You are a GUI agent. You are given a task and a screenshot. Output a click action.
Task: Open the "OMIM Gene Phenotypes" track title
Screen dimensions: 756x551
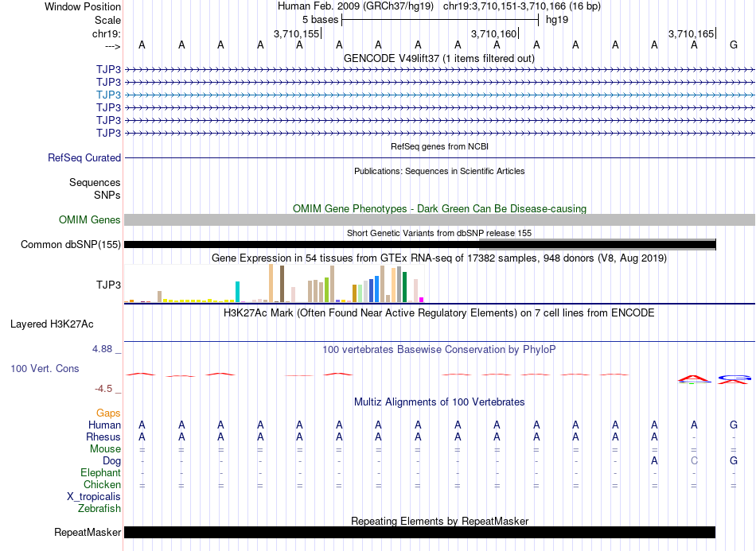pos(439,208)
